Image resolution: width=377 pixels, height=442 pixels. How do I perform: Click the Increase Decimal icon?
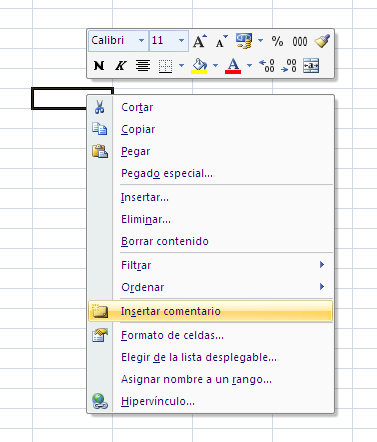(267, 66)
